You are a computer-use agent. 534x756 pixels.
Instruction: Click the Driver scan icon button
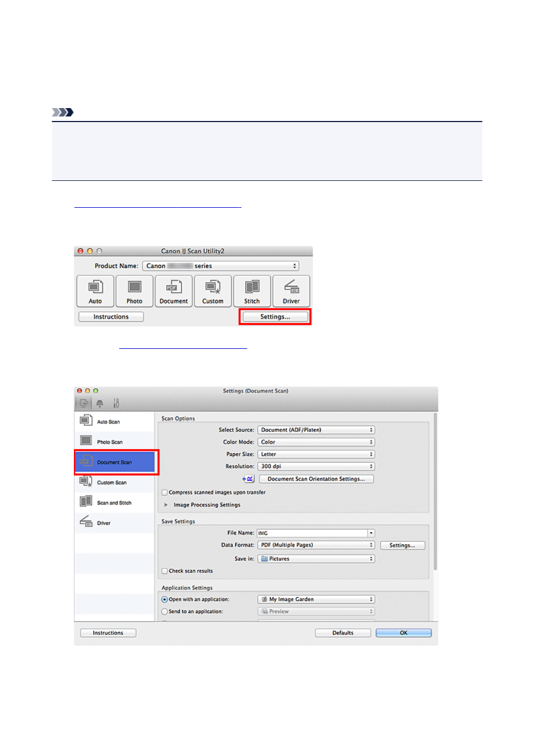coord(291,291)
